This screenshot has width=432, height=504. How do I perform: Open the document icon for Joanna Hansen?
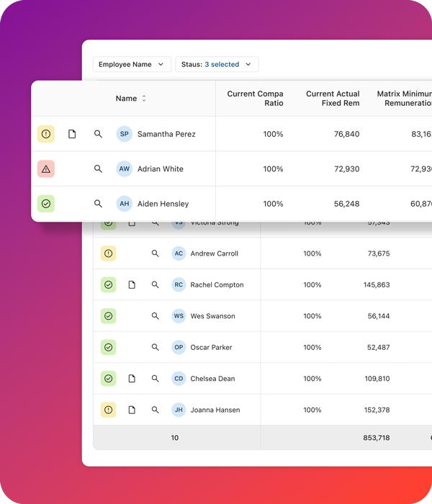[132, 410]
